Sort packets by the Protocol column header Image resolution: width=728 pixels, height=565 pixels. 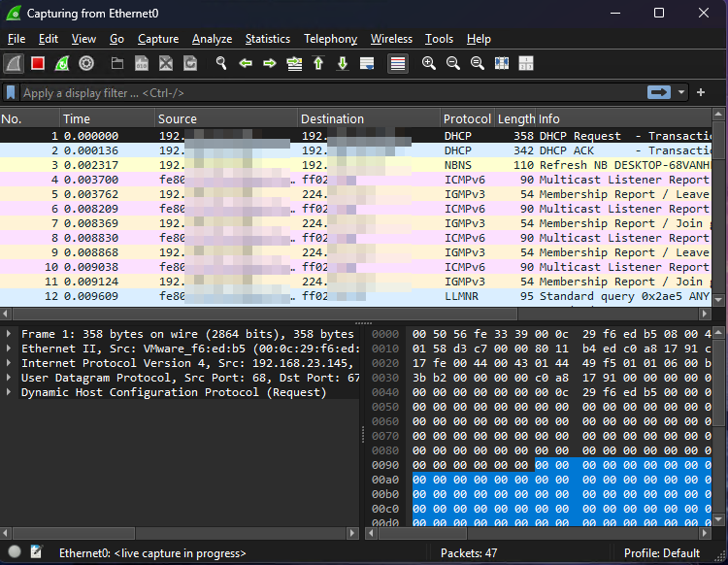468,118
